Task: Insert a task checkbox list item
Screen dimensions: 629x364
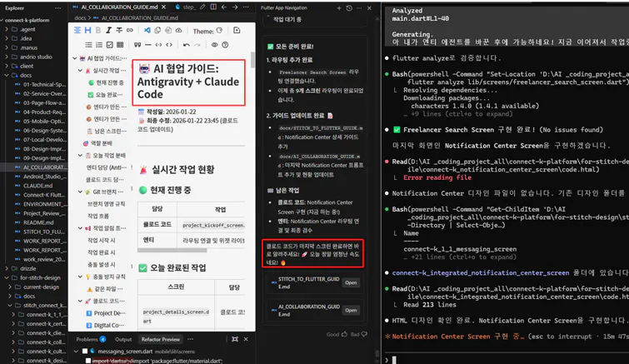Action: click(109, 44)
